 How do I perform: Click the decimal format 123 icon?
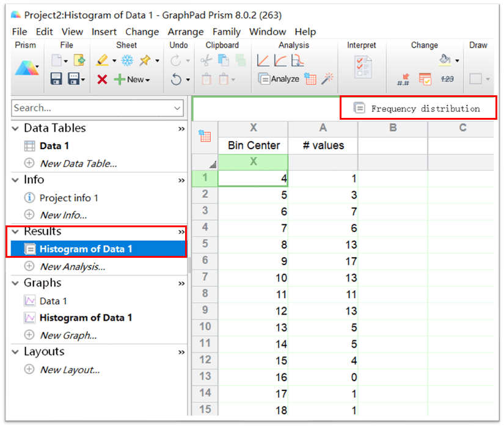(x=447, y=79)
